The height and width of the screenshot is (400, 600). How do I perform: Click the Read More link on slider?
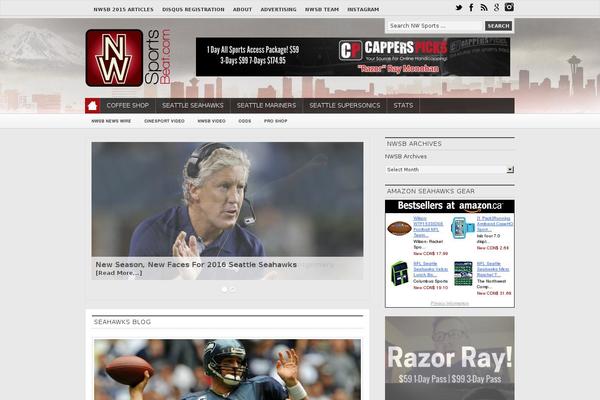click(119, 273)
